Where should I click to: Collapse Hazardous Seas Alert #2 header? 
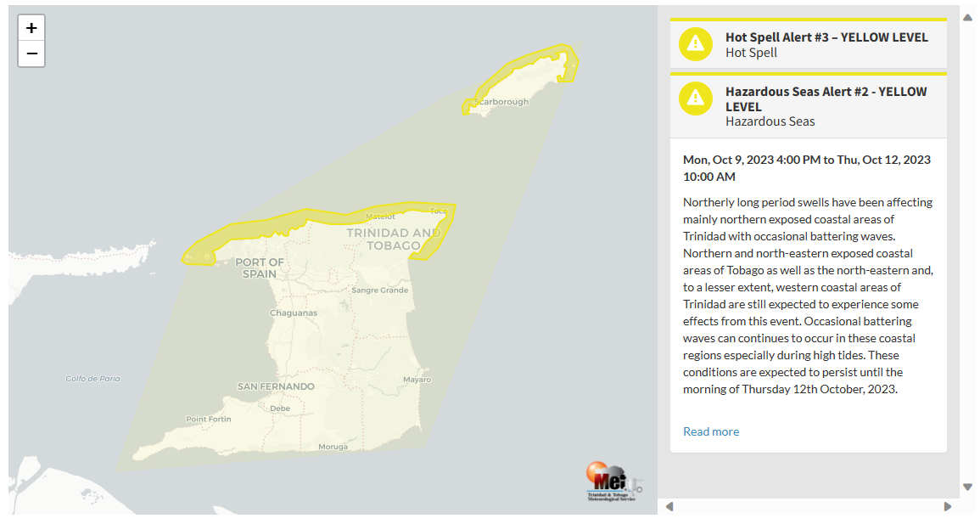coord(808,106)
